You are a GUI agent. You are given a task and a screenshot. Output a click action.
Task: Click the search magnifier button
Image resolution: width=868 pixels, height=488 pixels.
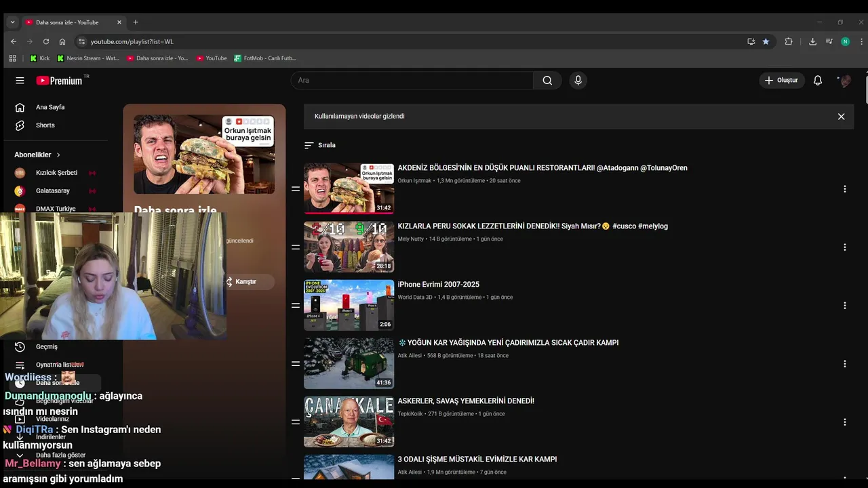[547, 80]
